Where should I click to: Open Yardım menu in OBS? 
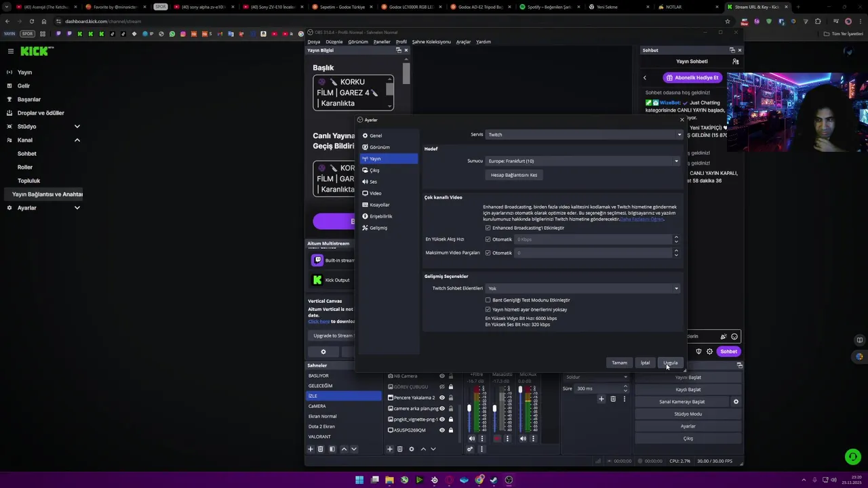[x=484, y=42]
